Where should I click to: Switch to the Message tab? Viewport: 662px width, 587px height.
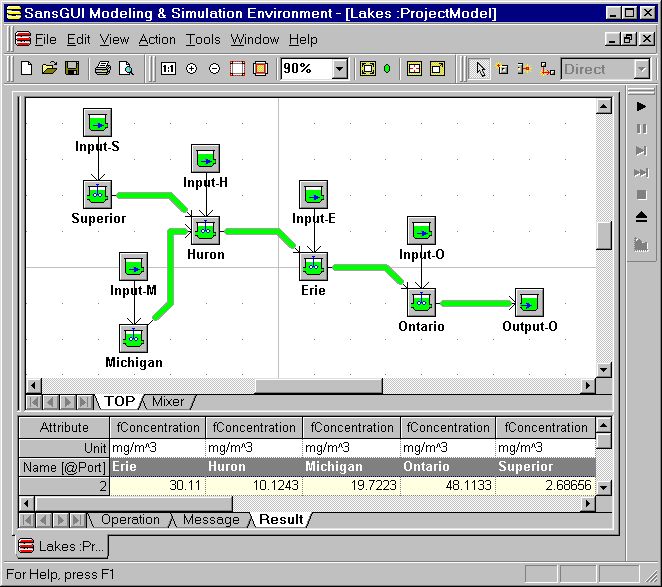point(210,519)
